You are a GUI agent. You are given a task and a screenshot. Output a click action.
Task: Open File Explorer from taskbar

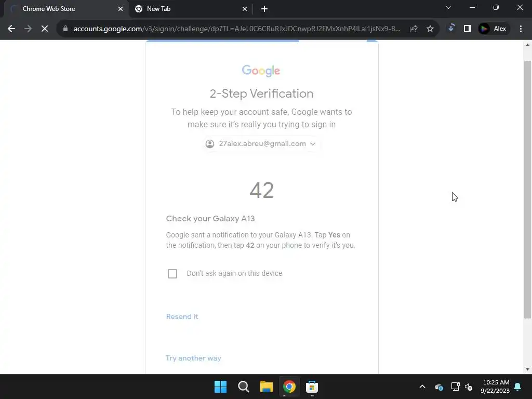coord(267,387)
